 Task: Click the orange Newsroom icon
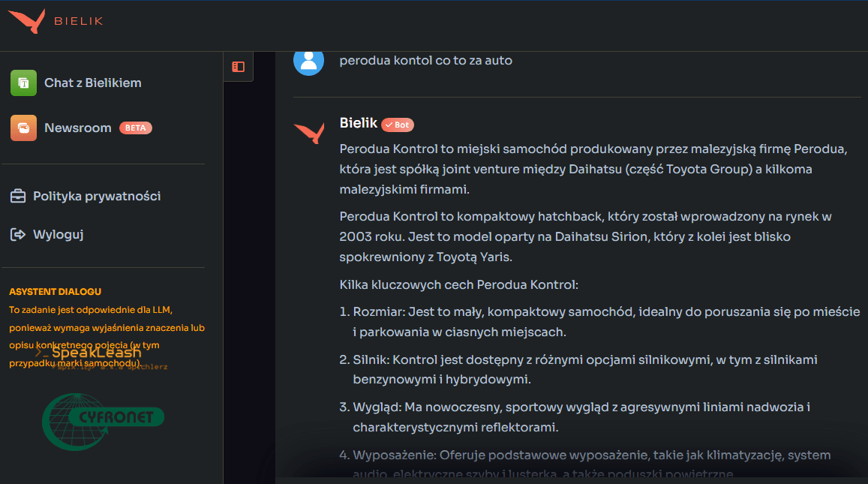click(x=23, y=128)
